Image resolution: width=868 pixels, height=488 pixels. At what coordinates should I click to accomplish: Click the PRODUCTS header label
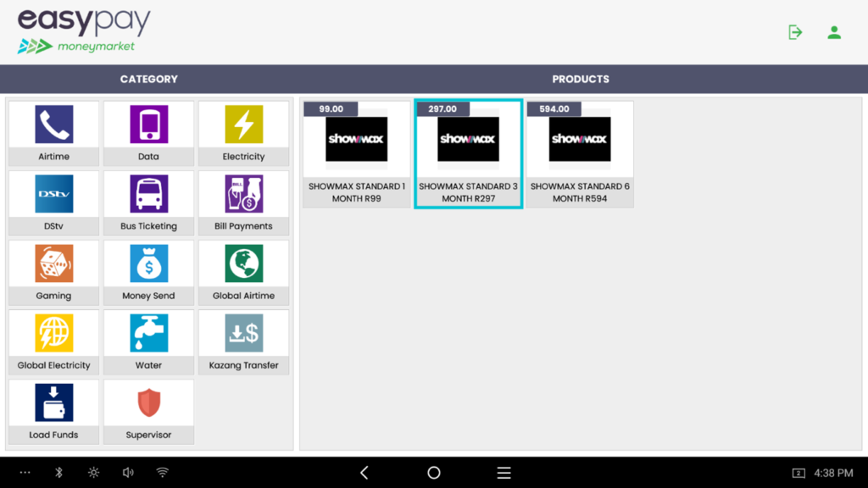(581, 79)
